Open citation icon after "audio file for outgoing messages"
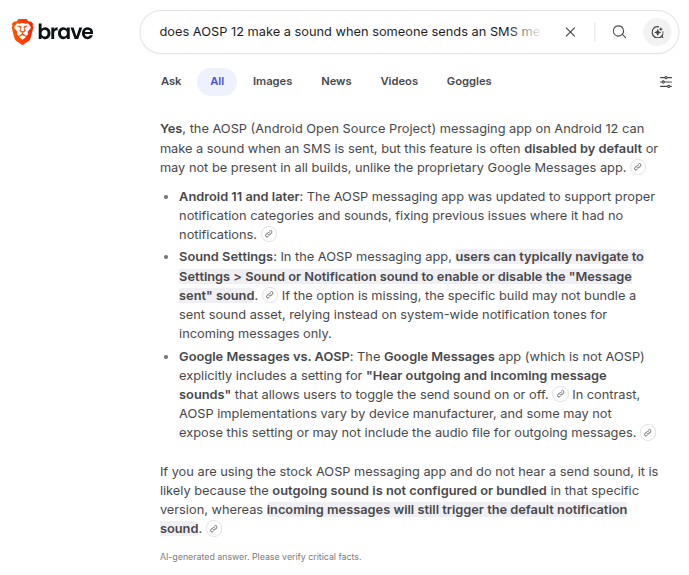 (648, 433)
